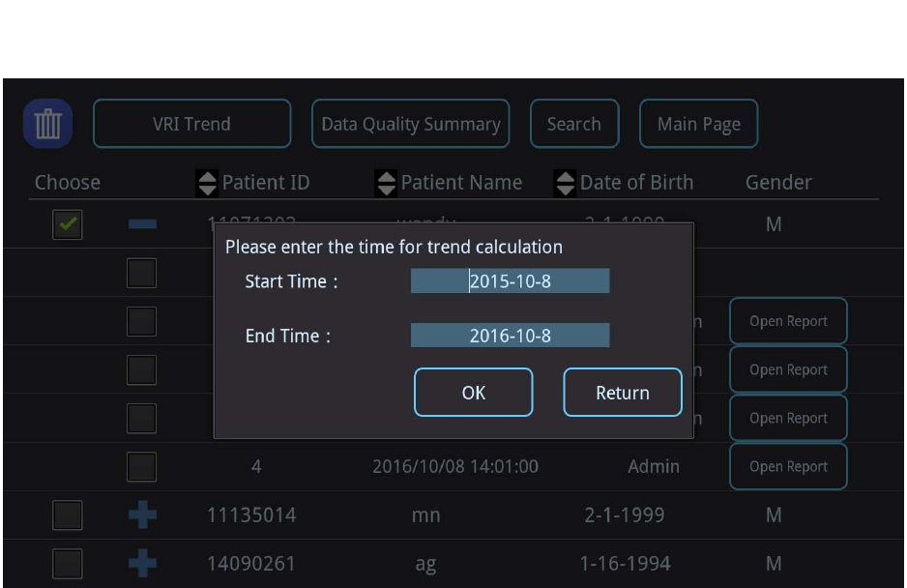Go to Main Page

pyautogui.click(x=698, y=124)
